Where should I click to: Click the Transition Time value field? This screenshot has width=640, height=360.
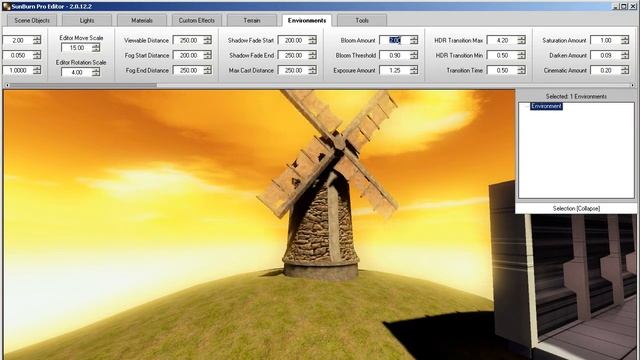tap(502, 70)
